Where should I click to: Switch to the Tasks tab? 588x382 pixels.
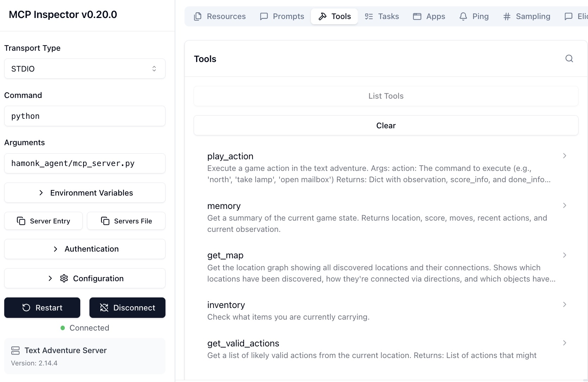point(382,16)
